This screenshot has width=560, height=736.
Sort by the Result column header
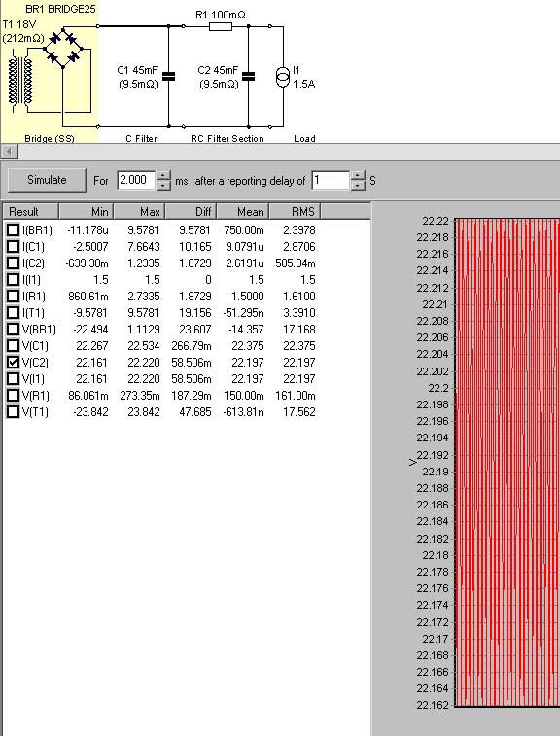coord(31,212)
